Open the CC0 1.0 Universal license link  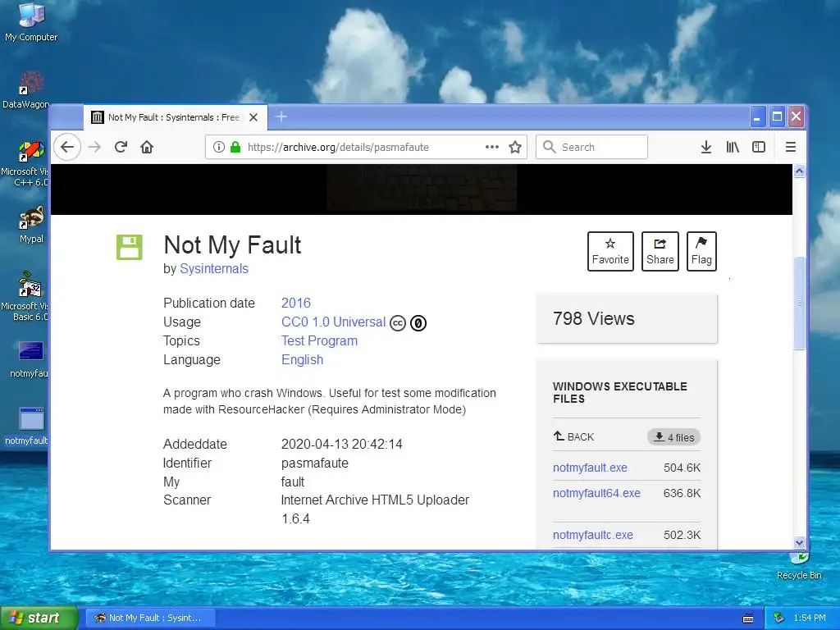point(333,322)
